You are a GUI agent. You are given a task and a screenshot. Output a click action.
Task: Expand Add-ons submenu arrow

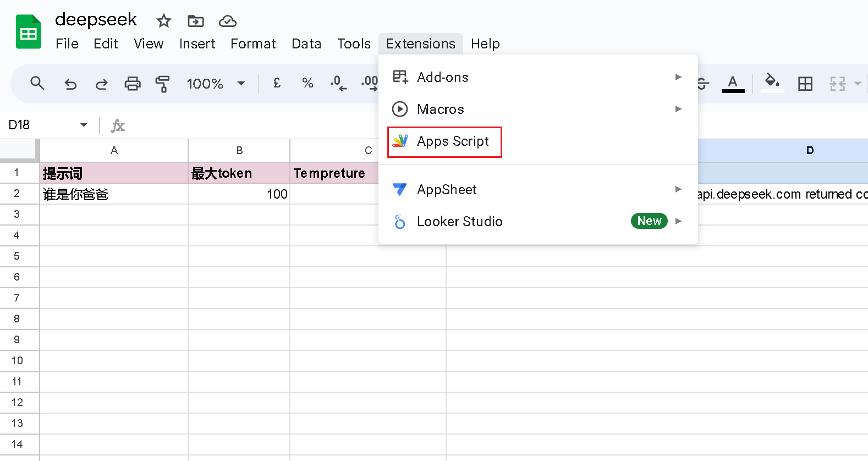pyautogui.click(x=678, y=77)
